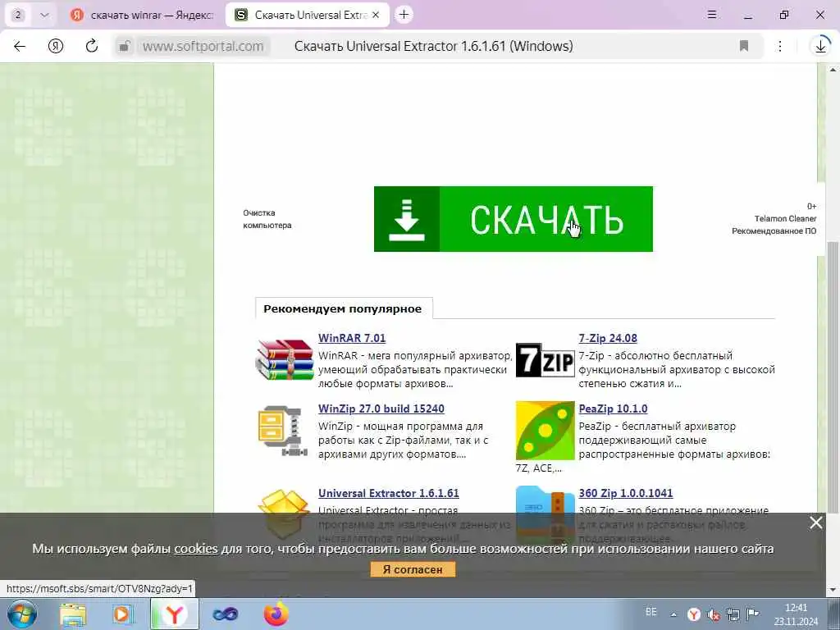The width and height of the screenshot is (840, 630).
Task: Click the site security lock icon
Action: pyautogui.click(x=125, y=46)
